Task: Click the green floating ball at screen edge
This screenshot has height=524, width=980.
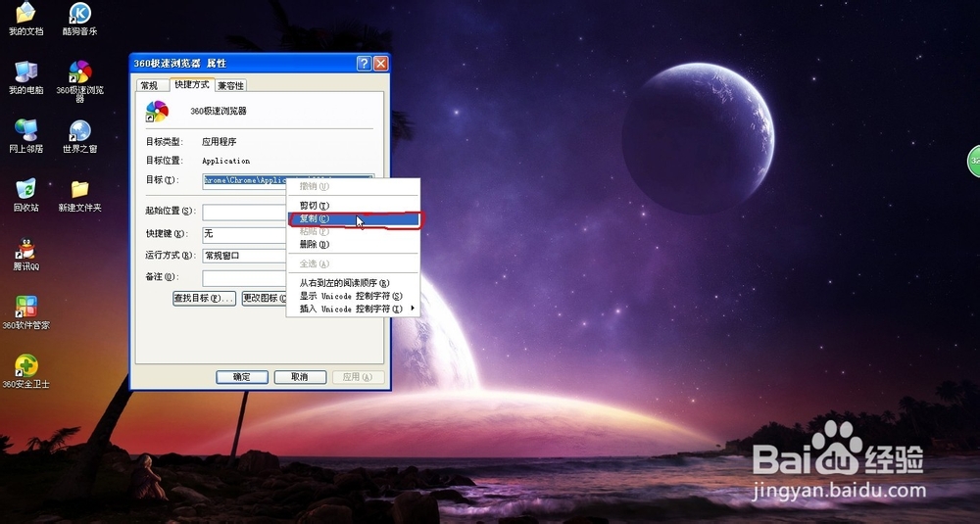Action: [974, 161]
